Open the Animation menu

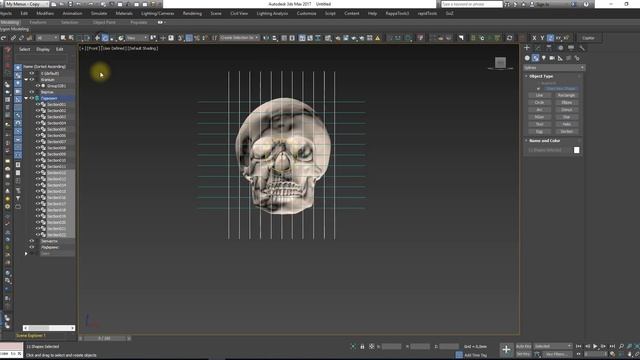coord(72,13)
